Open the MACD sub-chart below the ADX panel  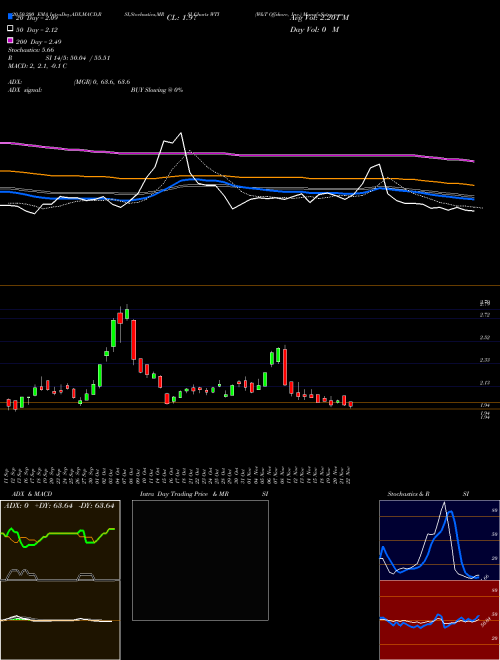point(60,620)
